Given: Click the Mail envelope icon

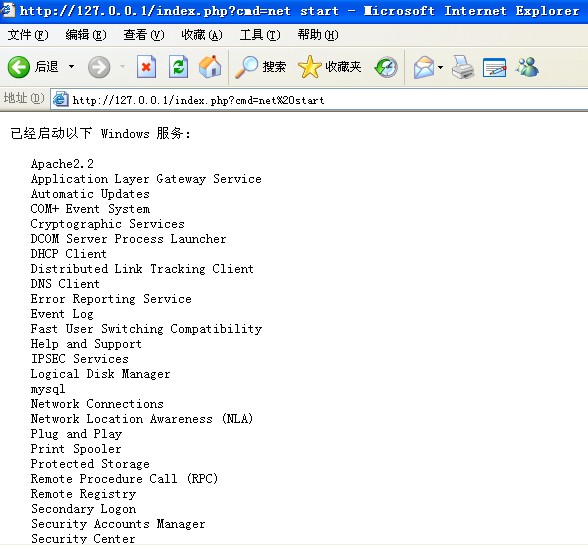Looking at the screenshot, I should tap(424, 67).
